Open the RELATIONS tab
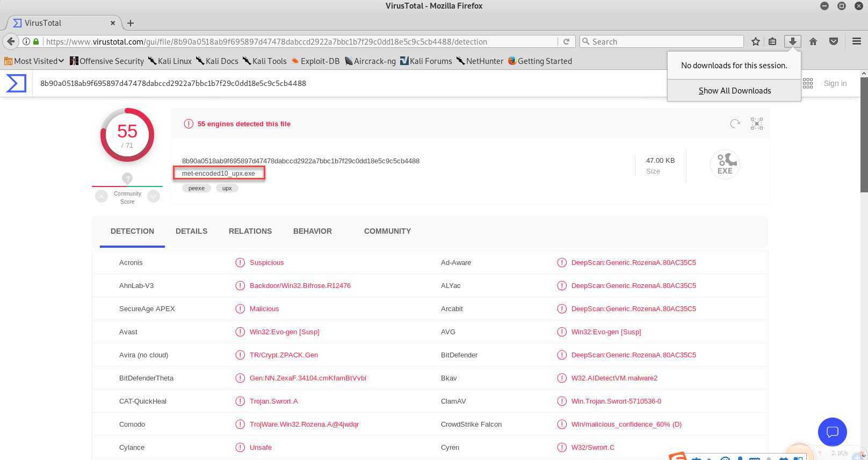The image size is (868, 460). tap(250, 231)
